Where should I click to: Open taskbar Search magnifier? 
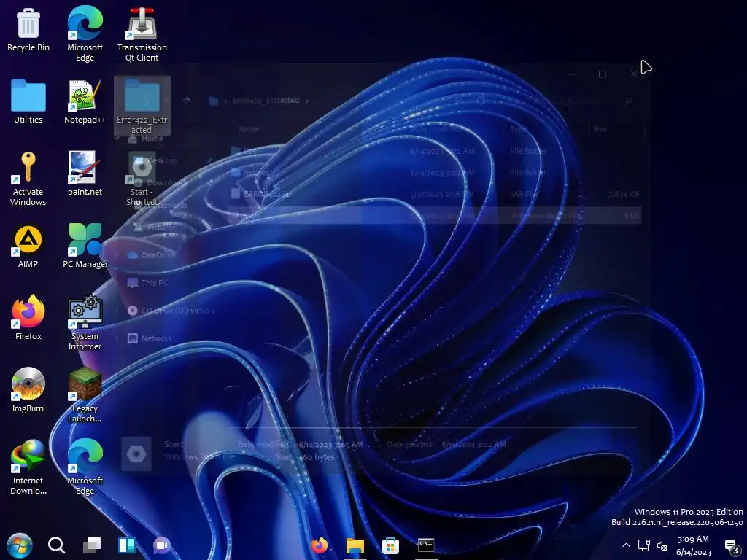tap(56, 545)
